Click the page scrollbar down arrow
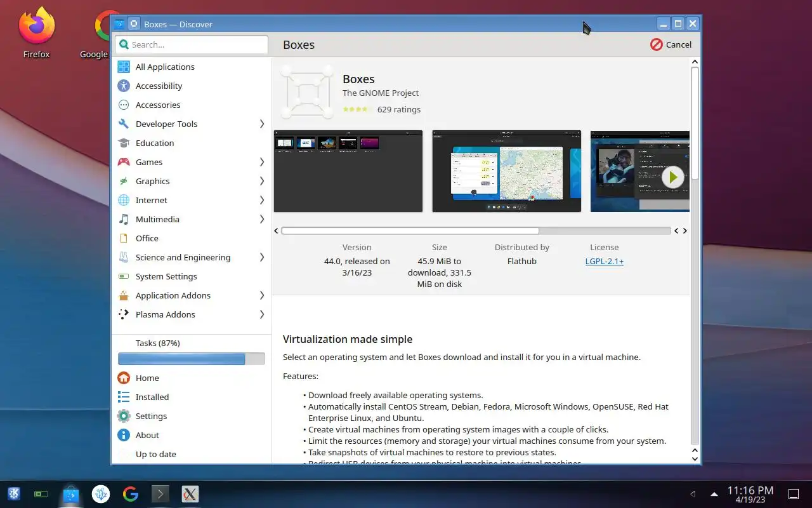Image resolution: width=812 pixels, height=508 pixels. (x=695, y=458)
